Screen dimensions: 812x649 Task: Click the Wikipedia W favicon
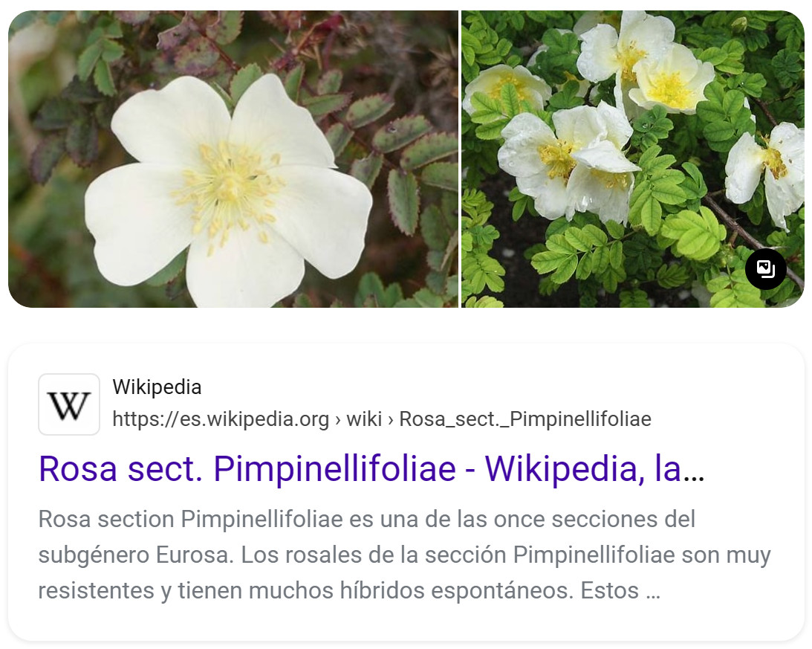[69, 404]
